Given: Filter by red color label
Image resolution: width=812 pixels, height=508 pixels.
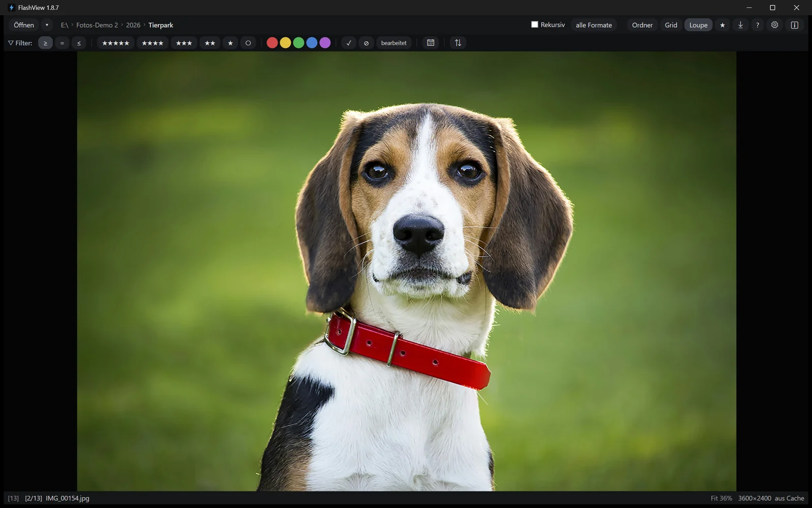Looking at the screenshot, I should 272,43.
